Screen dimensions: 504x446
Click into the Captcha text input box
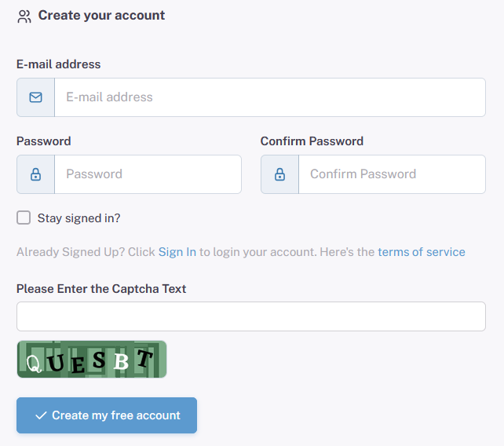(x=251, y=316)
